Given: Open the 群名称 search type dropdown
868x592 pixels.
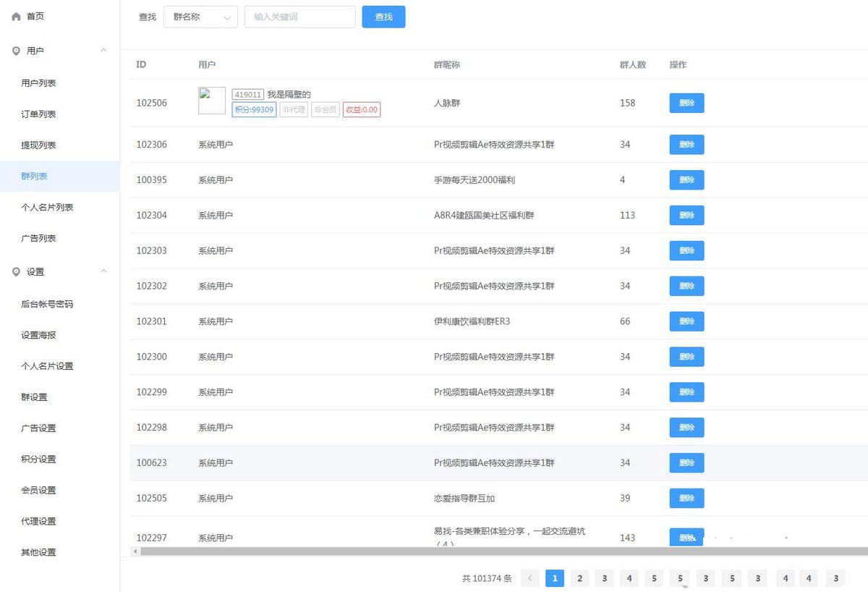Looking at the screenshot, I should [200, 16].
